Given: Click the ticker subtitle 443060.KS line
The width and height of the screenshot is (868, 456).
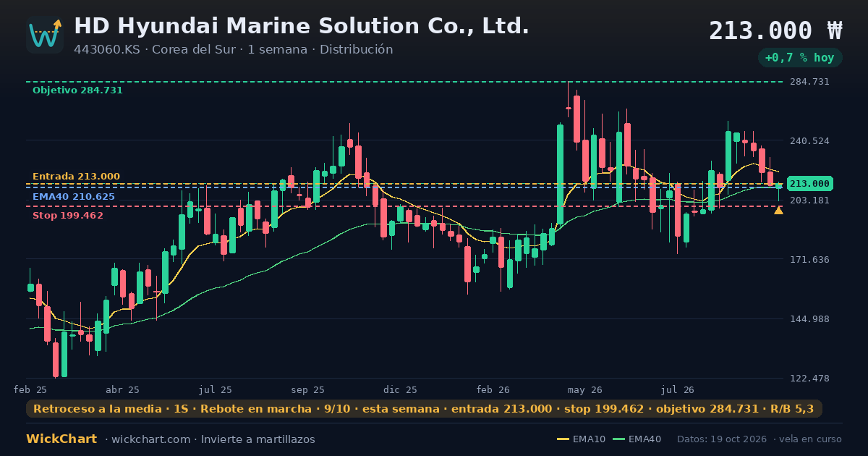Looking at the screenshot, I should pos(233,50).
